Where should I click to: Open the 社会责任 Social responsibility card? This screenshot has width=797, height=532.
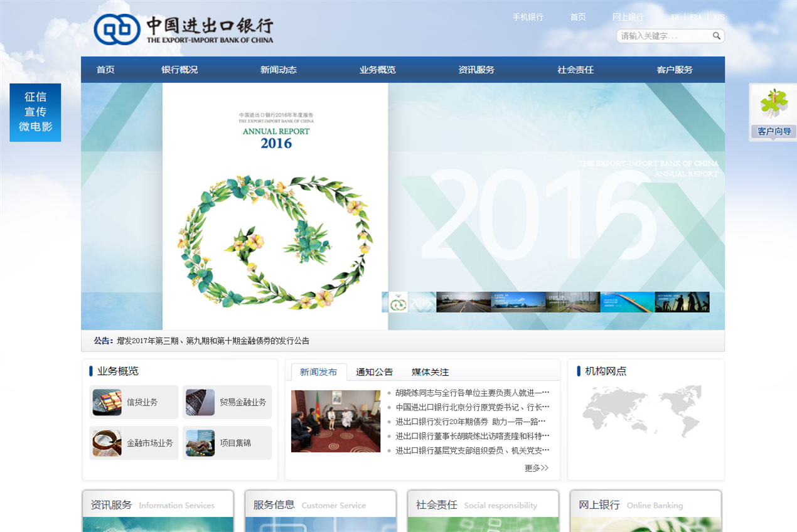click(483, 511)
